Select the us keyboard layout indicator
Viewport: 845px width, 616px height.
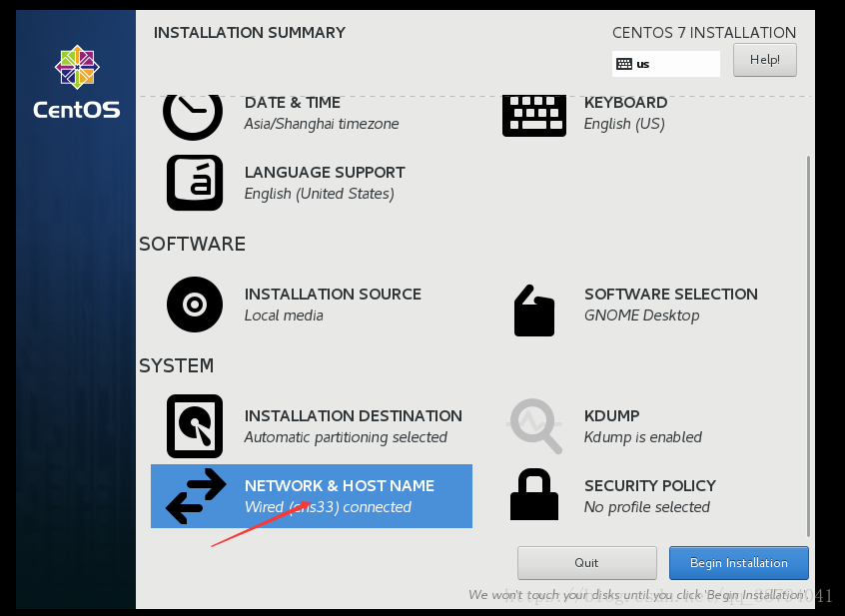(666, 64)
